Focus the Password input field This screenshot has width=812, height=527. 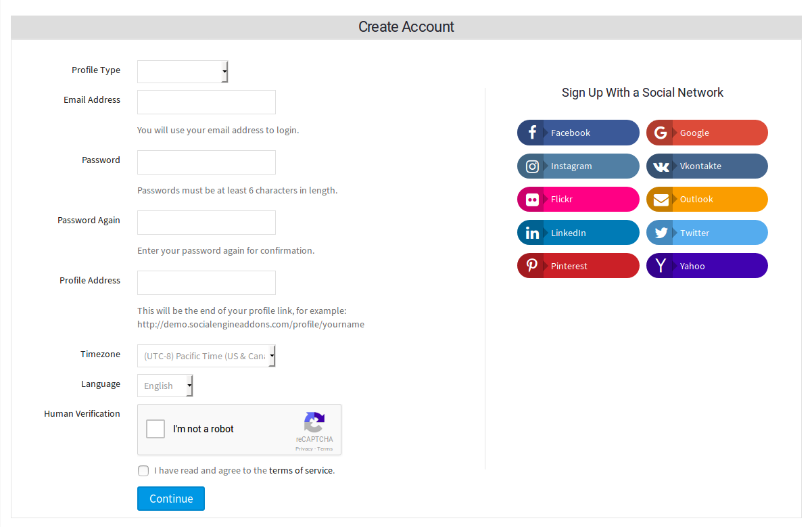(206, 162)
